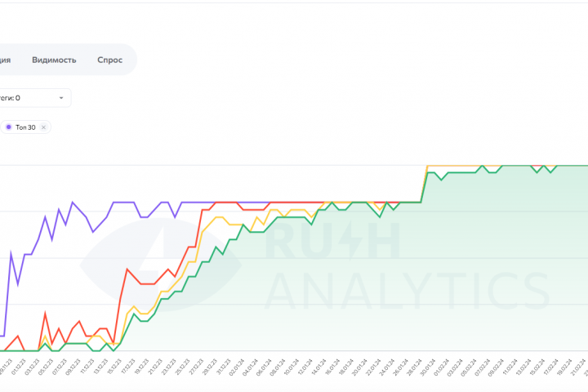Click the purple dot in the Топ 30 chip
588x392 pixels.
coord(8,127)
